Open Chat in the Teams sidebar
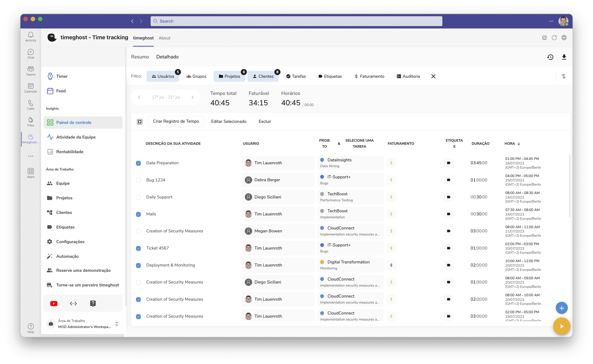Screen dimensions: 593x364 30,54
